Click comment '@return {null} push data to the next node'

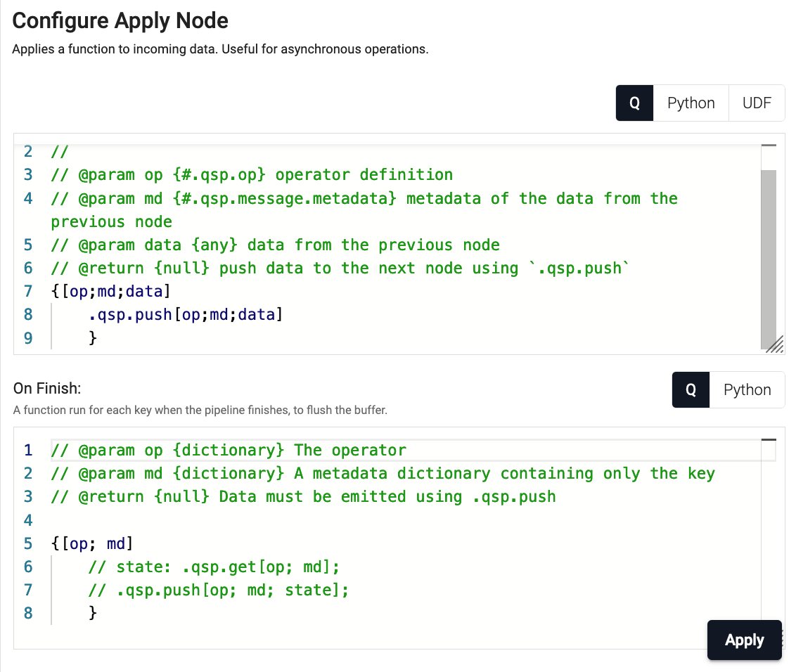point(340,268)
